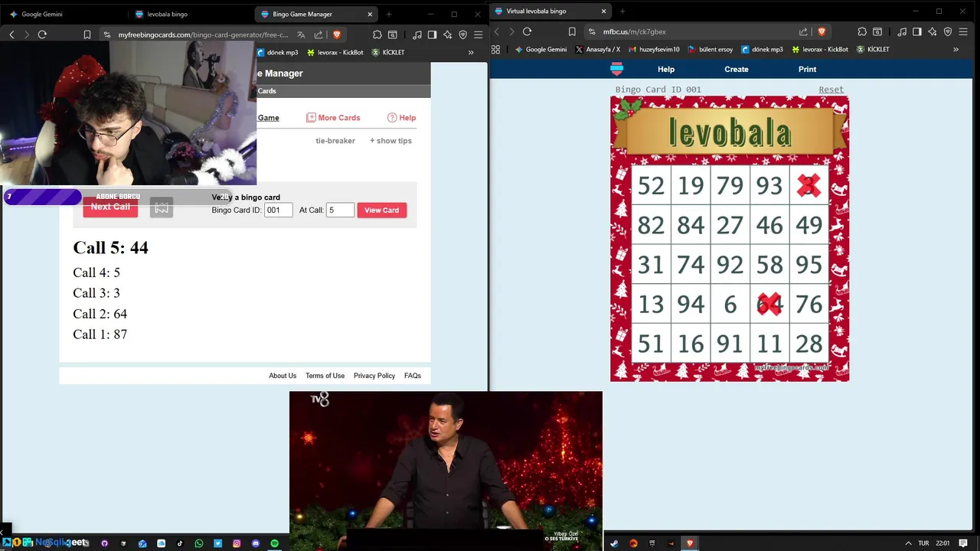Screen dimensions: 980x551
Task: Open the Anasayfa / X bookmark
Action: tap(598, 49)
